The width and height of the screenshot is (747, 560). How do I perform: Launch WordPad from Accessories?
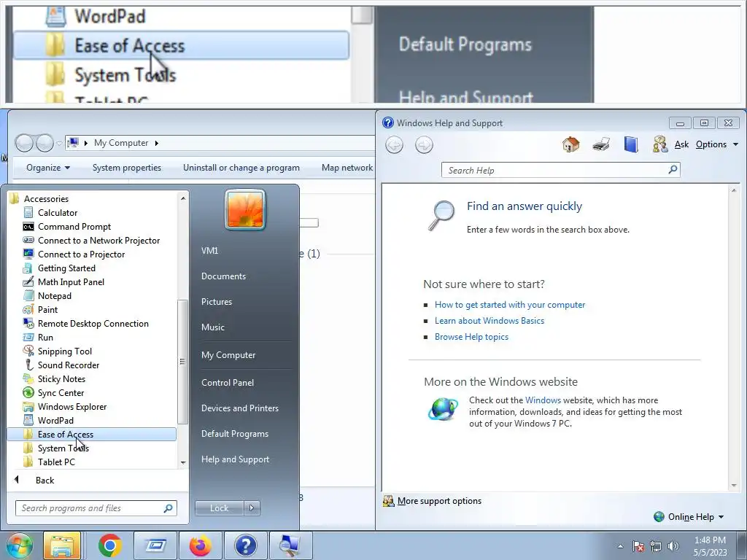pos(55,420)
